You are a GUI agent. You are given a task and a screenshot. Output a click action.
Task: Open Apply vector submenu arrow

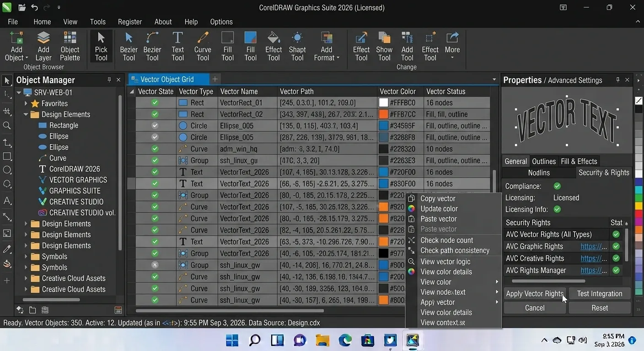(x=497, y=302)
